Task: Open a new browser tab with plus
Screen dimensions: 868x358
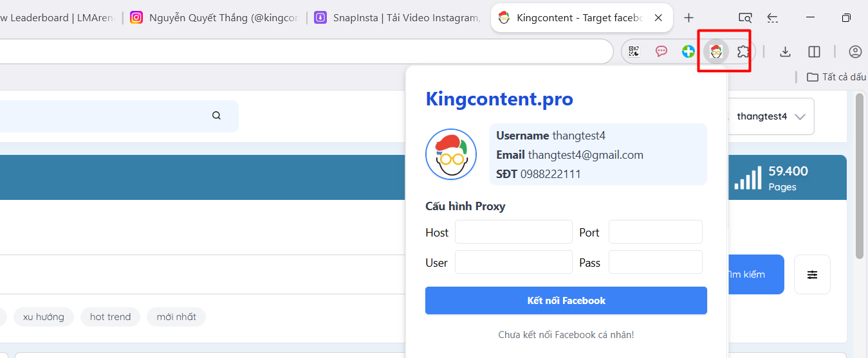Action: click(688, 18)
